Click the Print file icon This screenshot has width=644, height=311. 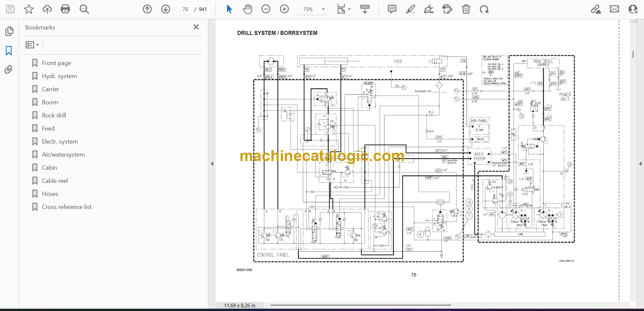pyautogui.click(x=65, y=9)
